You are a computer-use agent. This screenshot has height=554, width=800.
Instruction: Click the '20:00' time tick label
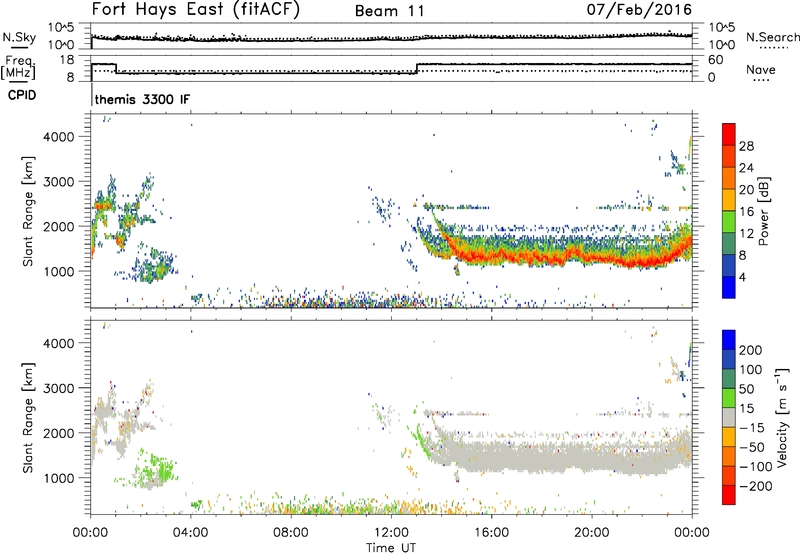[x=591, y=533]
